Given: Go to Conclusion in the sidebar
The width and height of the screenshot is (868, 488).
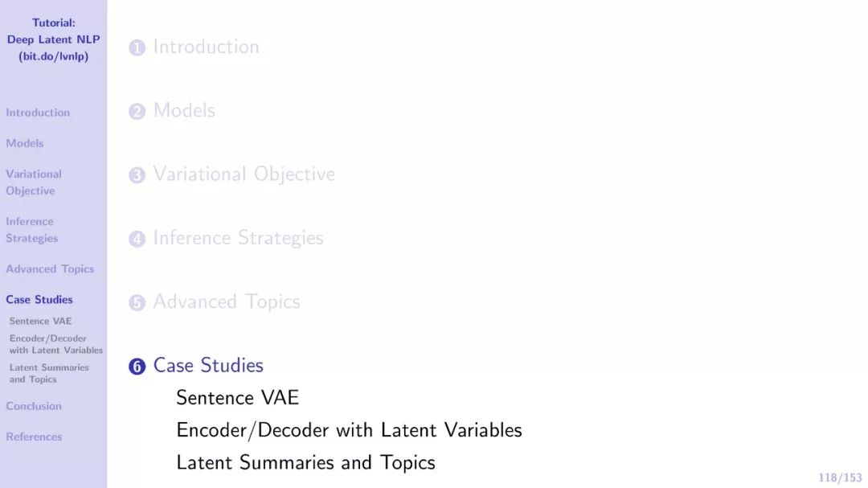Looking at the screenshot, I should (x=34, y=406).
